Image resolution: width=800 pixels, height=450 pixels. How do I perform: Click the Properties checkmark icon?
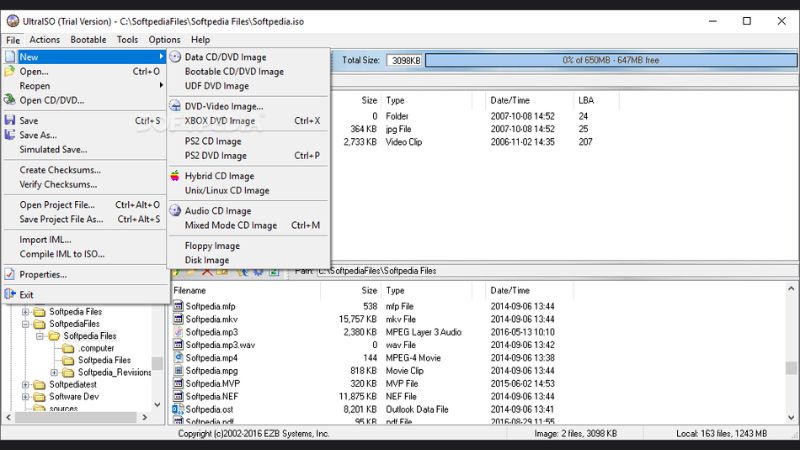10,274
